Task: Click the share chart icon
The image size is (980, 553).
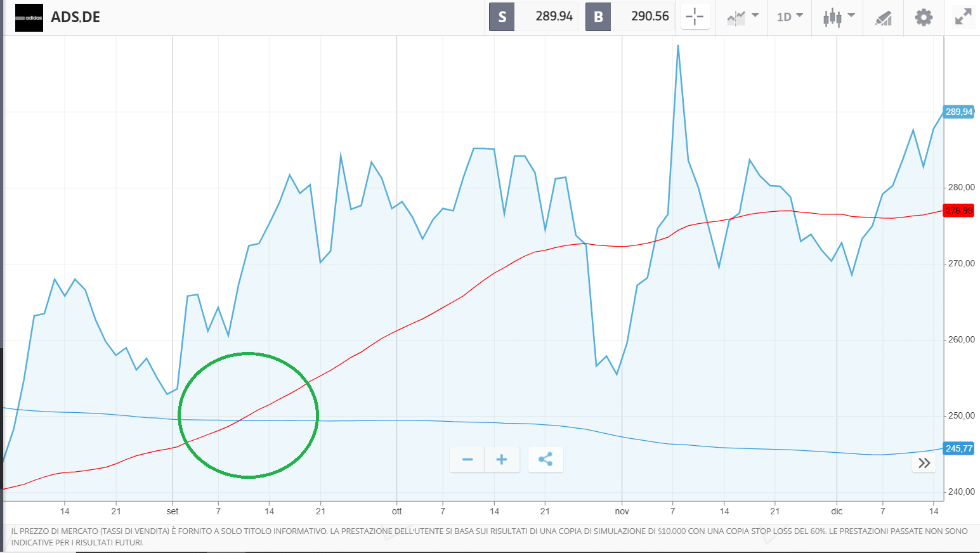Action: 546,460
